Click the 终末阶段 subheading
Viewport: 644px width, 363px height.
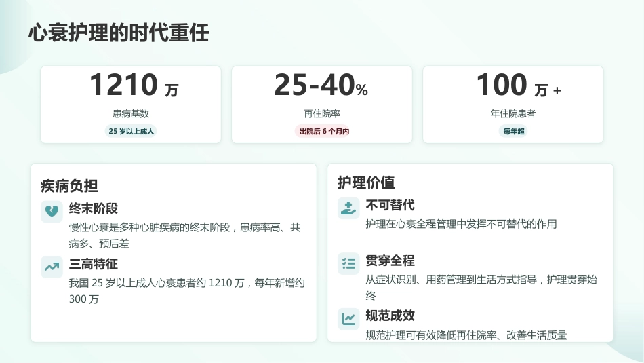coord(94,208)
